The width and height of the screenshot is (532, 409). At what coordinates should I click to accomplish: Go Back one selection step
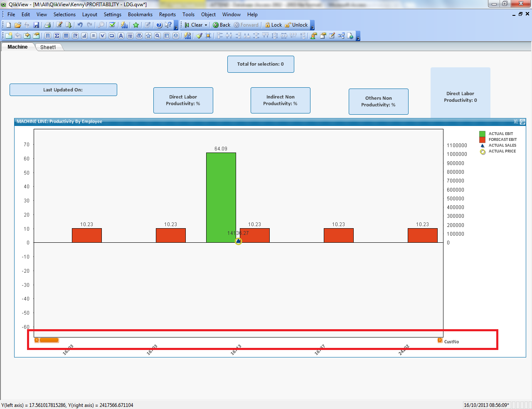pos(222,25)
